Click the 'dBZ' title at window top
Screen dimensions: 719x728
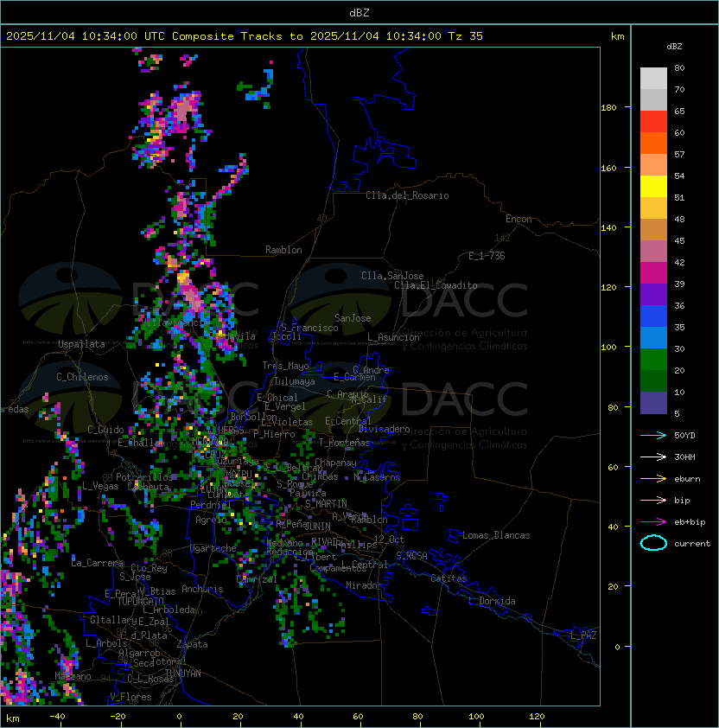pos(359,12)
